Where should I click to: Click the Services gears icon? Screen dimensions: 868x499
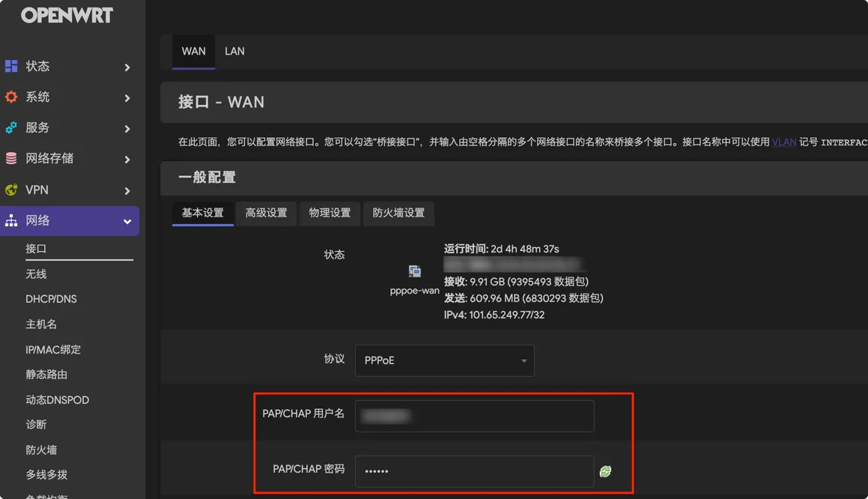point(11,127)
